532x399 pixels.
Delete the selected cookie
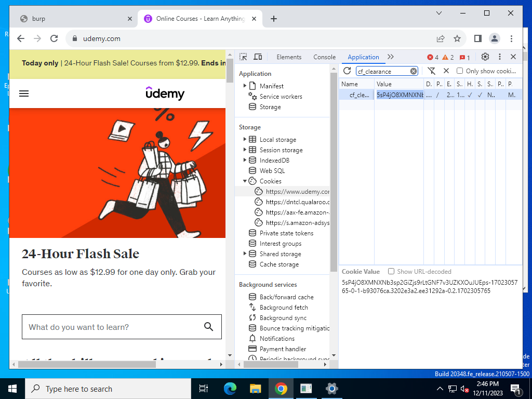pos(446,71)
